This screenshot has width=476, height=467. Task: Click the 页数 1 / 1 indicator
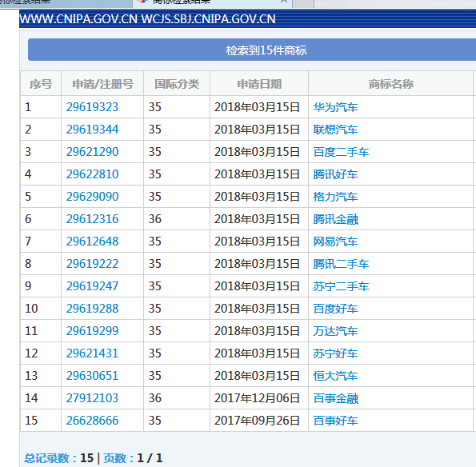pyautogui.click(x=133, y=458)
